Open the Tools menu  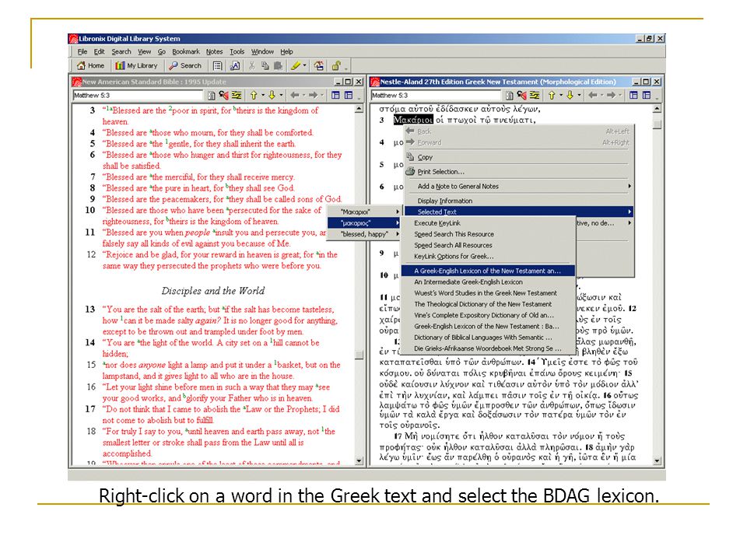237,51
